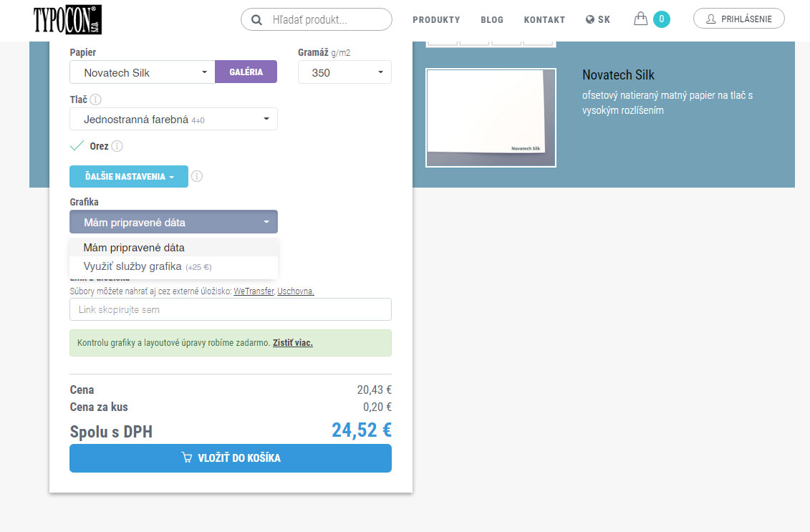This screenshot has width=810, height=532.
Task: Expand Ďalšie nastavenia settings
Action: coord(129,176)
